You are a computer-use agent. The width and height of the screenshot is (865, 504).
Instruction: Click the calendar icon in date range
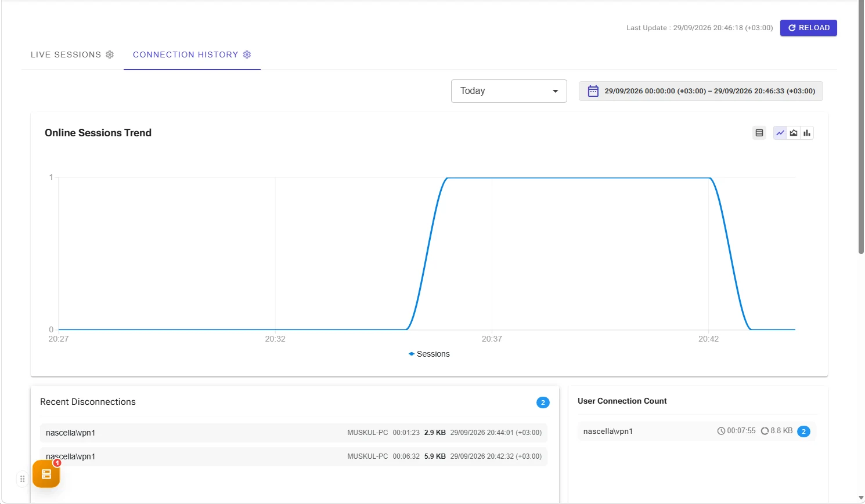(593, 91)
